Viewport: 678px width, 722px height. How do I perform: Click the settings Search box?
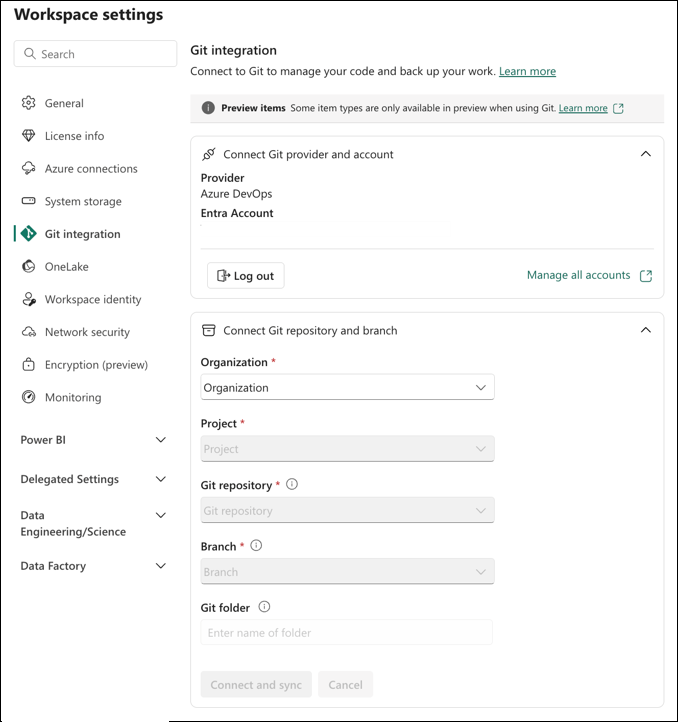pos(95,53)
